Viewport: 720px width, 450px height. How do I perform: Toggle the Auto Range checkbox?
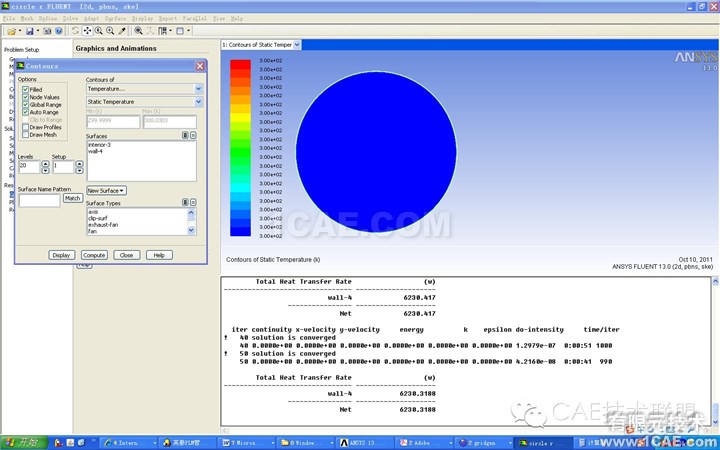coord(26,112)
